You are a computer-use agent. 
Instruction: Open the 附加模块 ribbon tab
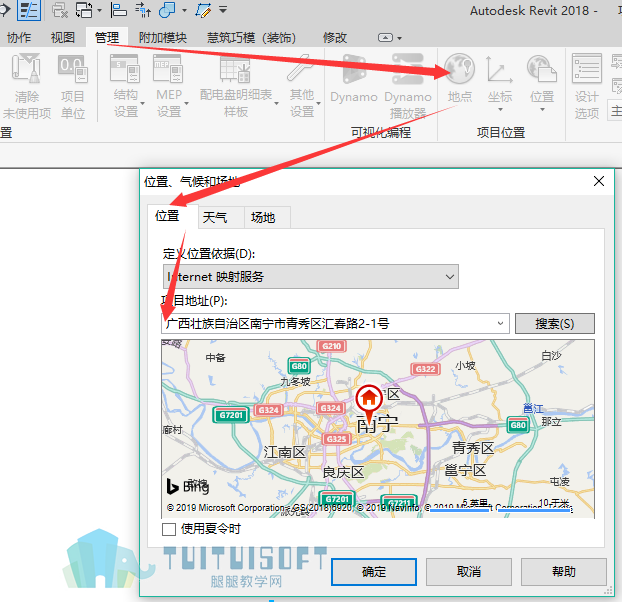click(x=163, y=38)
